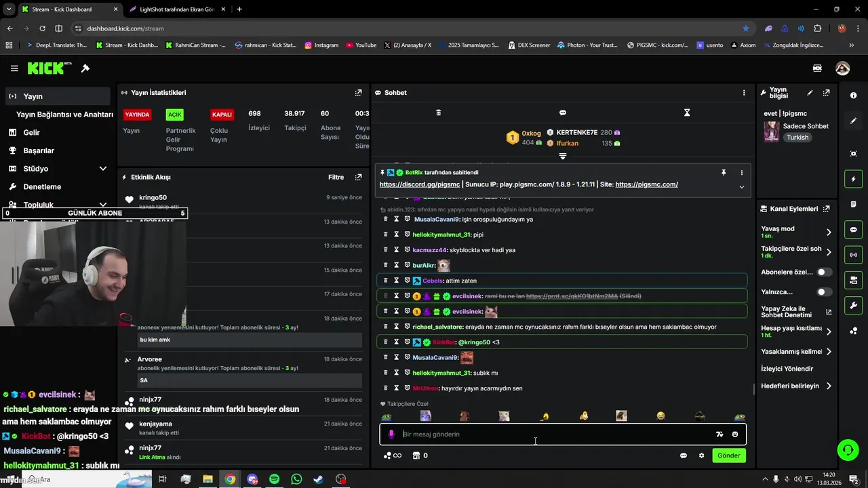
Task: Click İzleyici Yönlendir action
Action: (x=787, y=369)
